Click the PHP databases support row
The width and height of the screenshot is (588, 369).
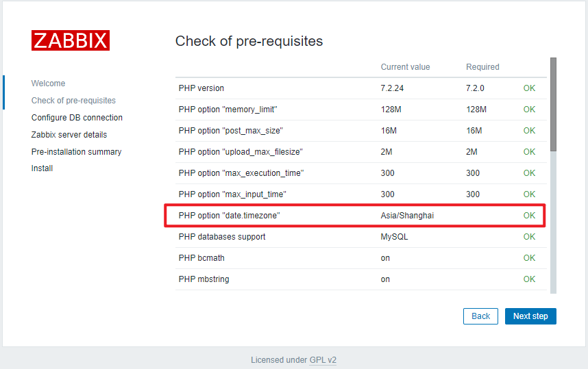(222, 237)
